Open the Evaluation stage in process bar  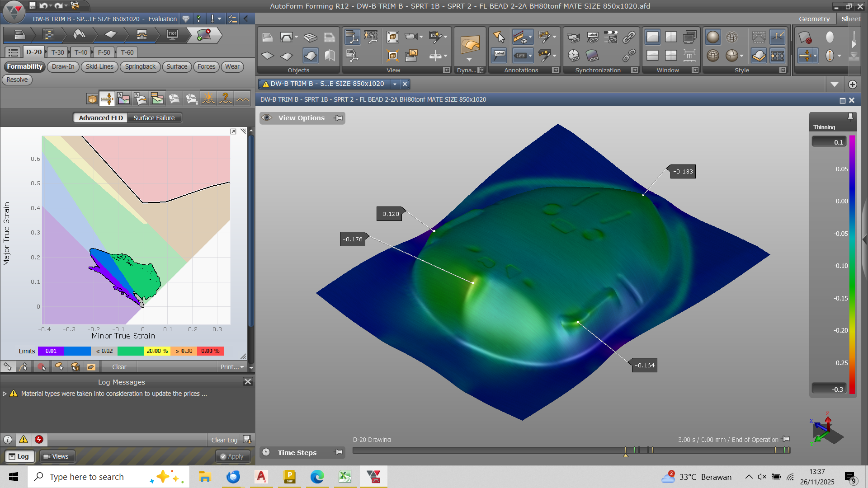(x=204, y=35)
